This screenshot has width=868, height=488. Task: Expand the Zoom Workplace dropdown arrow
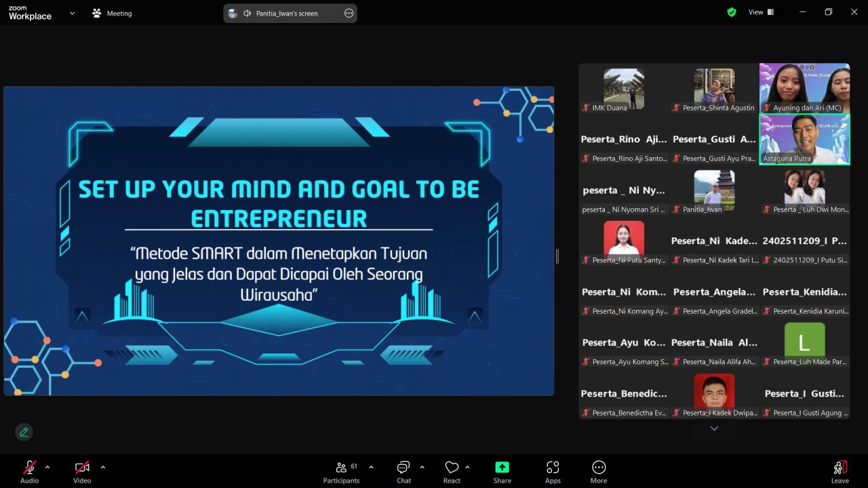[73, 13]
